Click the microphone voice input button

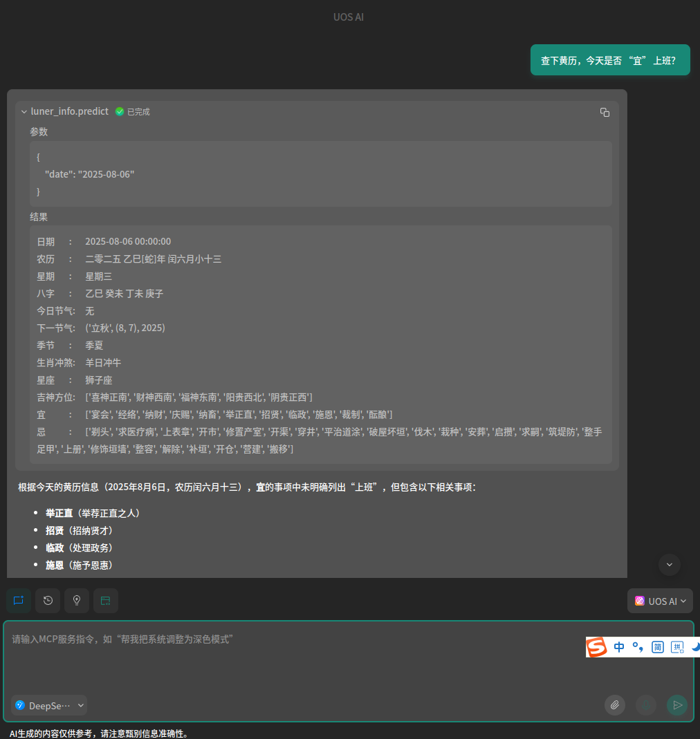646,705
